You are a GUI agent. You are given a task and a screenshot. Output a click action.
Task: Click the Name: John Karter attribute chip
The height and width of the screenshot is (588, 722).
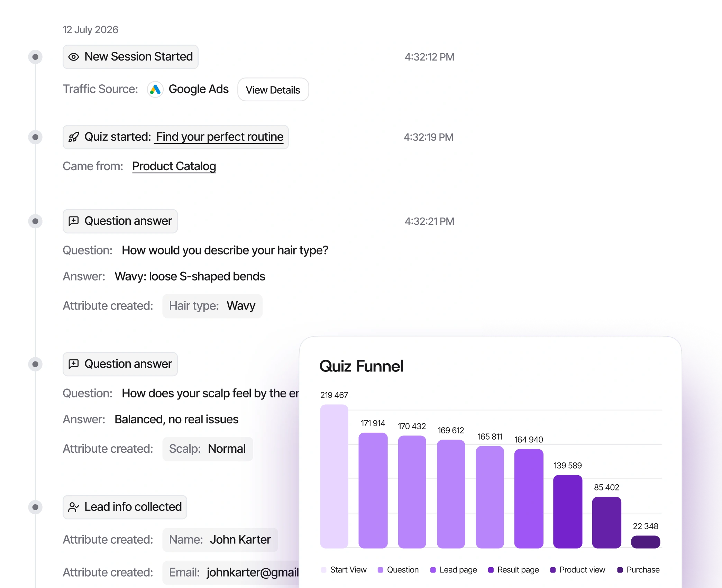click(x=220, y=540)
